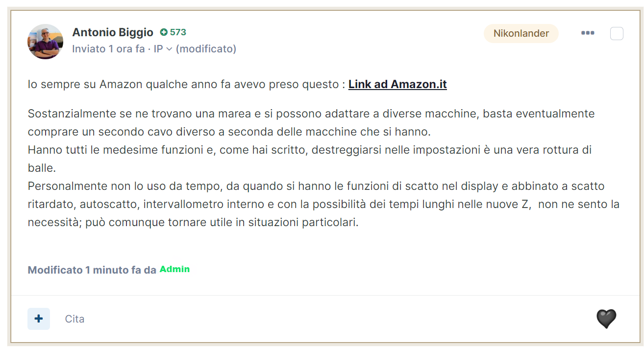Click the black heart reaction icon
644x347 pixels.
[606, 319]
